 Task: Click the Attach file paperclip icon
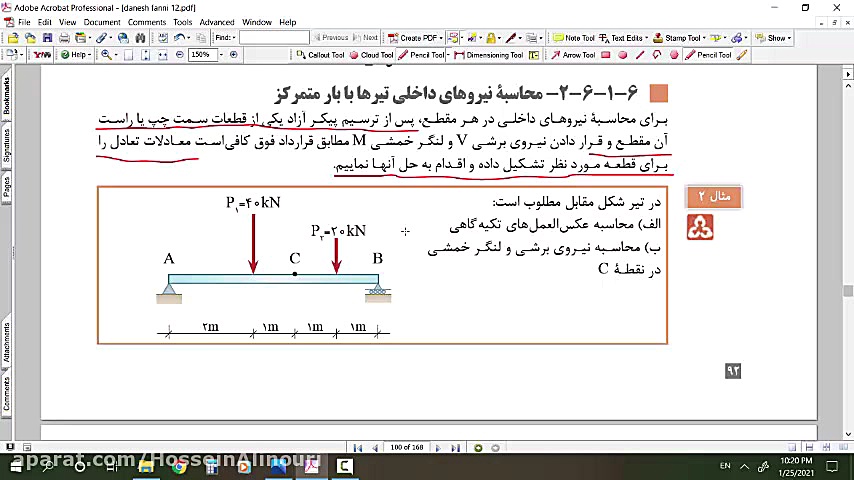click(101, 38)
